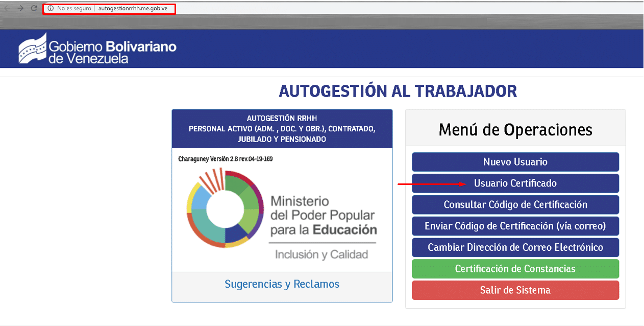Click the browser back arrow

(x=7, y=8)
